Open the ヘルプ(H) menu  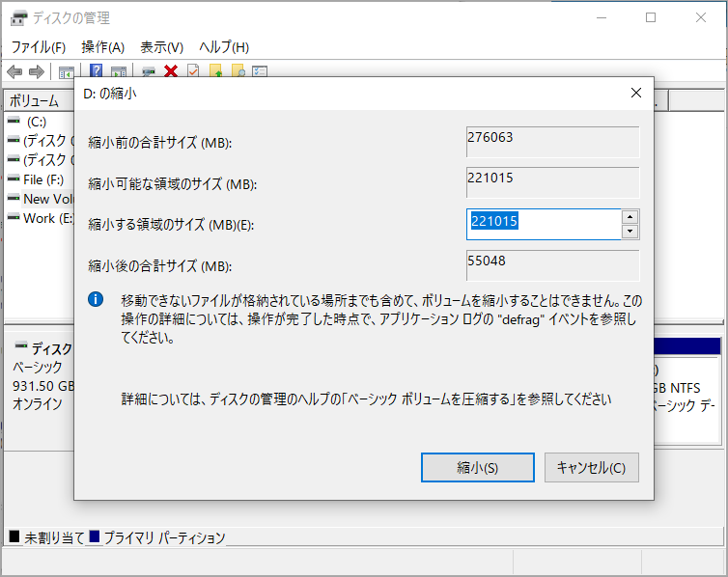224,46
